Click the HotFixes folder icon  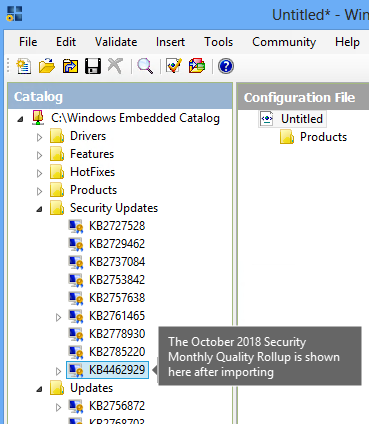(x=57, y=172)
